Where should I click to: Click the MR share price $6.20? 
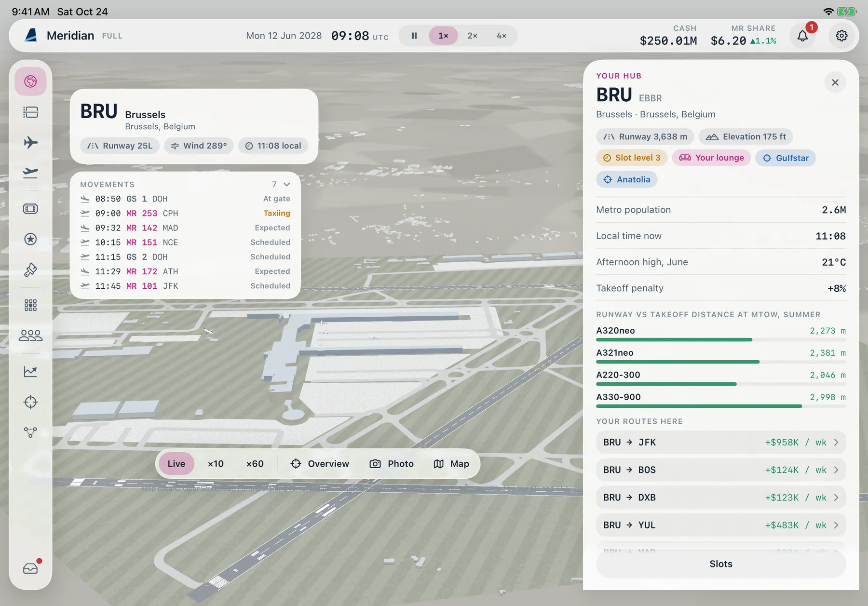click(x=728, y=41)
